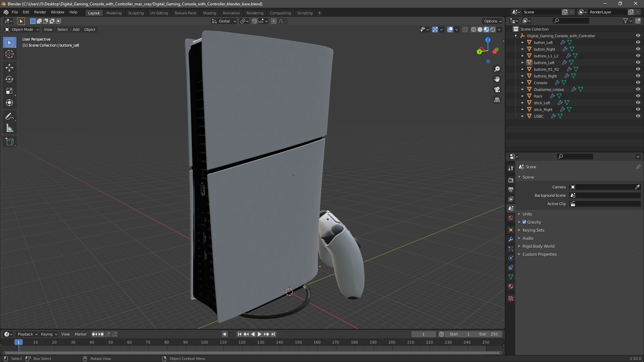Screen dimensions: 644x362
Task: Switch to rendered viewport shading
Action: pos(493,30)
